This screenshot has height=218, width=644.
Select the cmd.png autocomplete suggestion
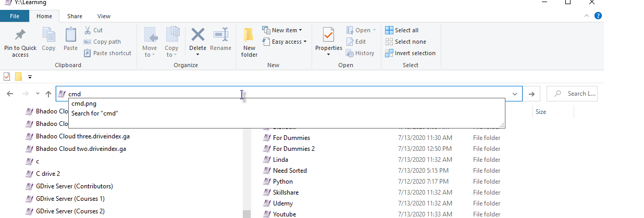[84, 104]
